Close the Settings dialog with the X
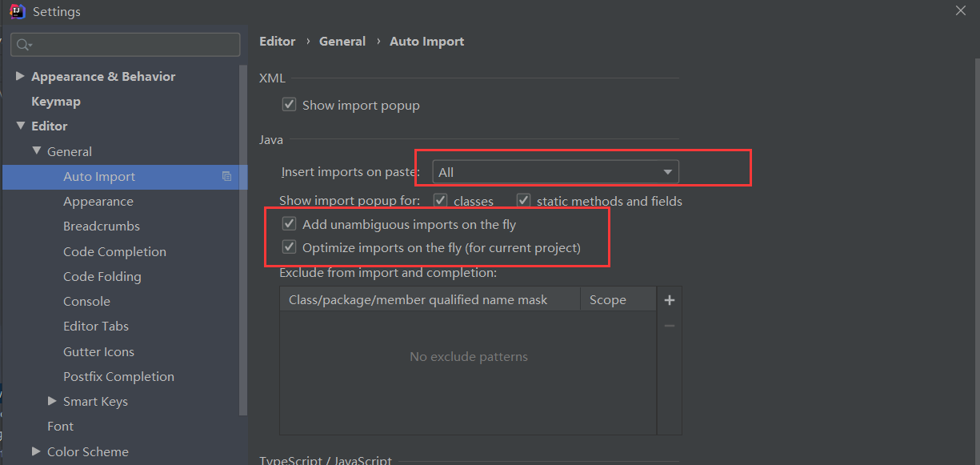The image size is (980, 465). coord(961,10)
